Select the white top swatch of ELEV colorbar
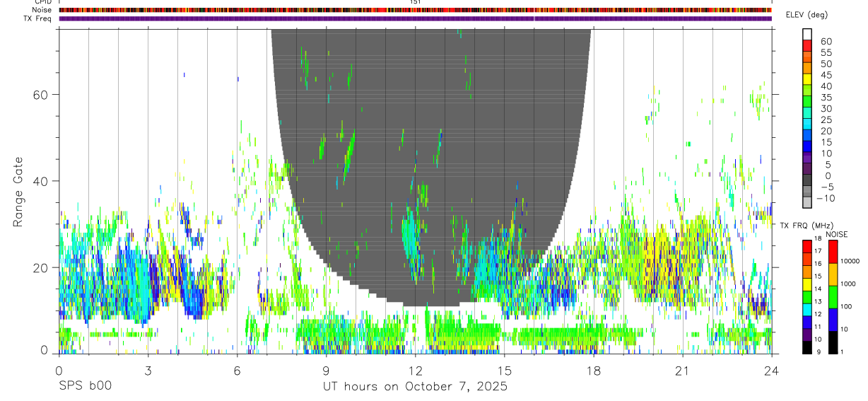868x401 pixels. pos(807,35)
